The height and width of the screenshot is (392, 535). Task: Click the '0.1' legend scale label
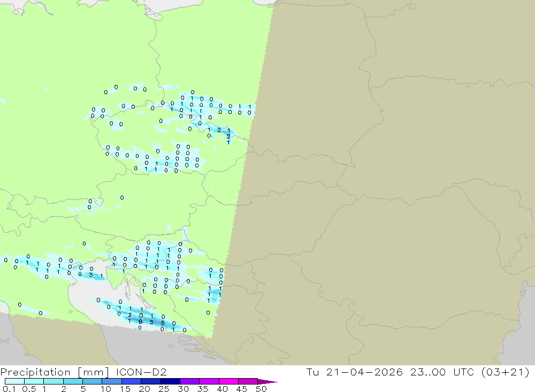(9, 389)
